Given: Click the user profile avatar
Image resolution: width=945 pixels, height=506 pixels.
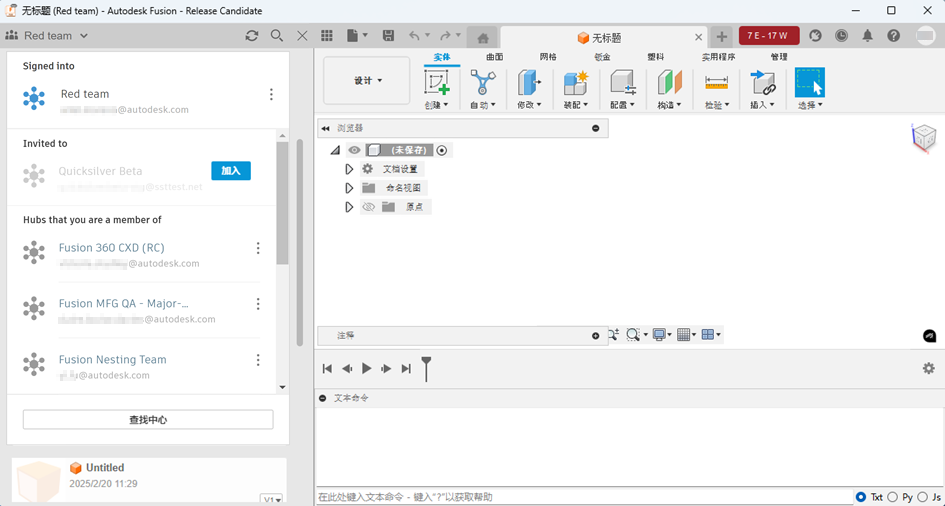Looking at the screenshot, I should pos(926,36).
